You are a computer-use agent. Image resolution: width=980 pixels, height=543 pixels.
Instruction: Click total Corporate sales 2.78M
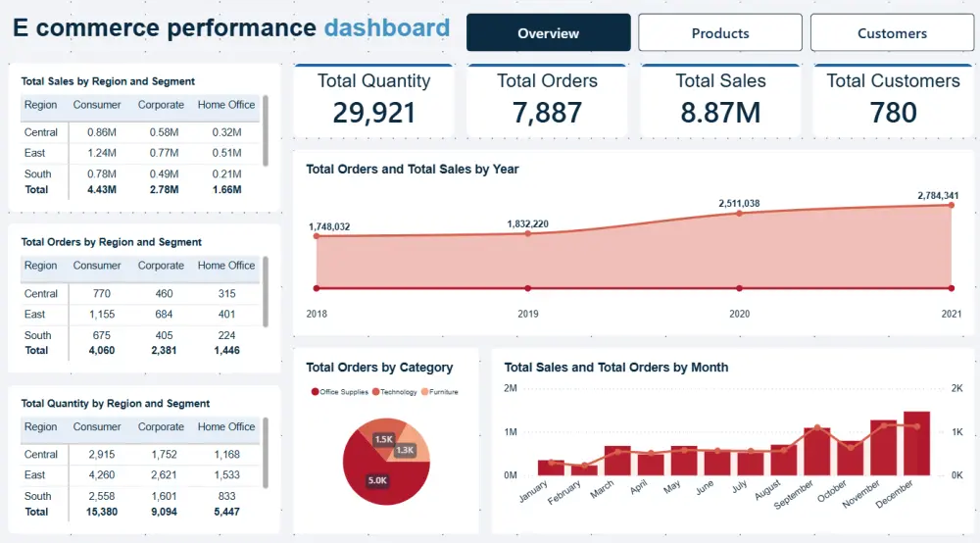[164, 189]
